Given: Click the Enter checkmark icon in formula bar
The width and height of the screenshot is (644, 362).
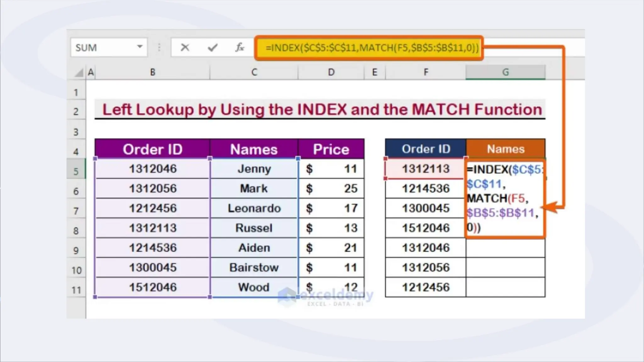Looking at the screenshot, I should (213, 47).
